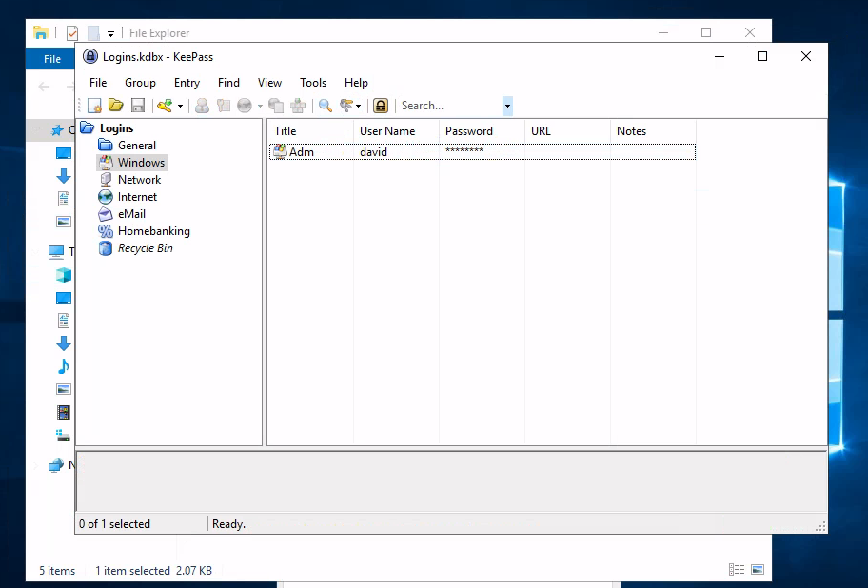Open the Entry menu
Image resolution: width=868 pixels, height=588 pixels.
pyautogui.click(x=187, y=83)
